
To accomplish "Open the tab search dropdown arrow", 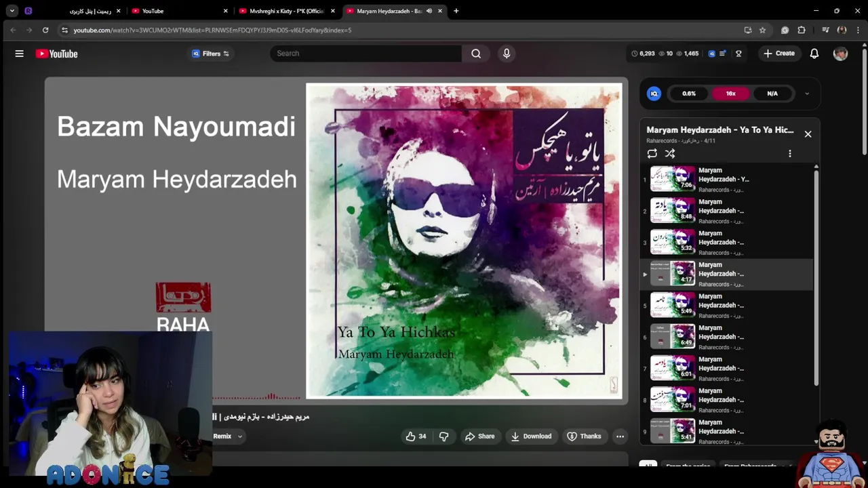I will point(12,11).
